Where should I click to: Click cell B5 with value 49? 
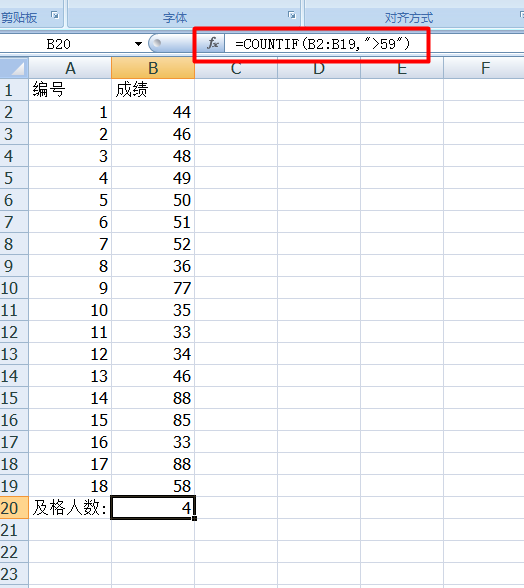pos(153,178)
